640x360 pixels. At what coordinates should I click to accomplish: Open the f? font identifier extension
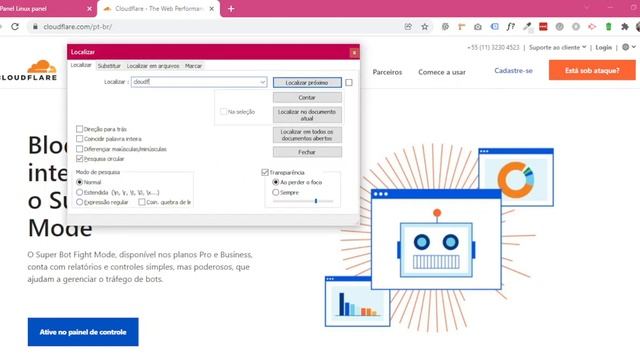(511, 27)
